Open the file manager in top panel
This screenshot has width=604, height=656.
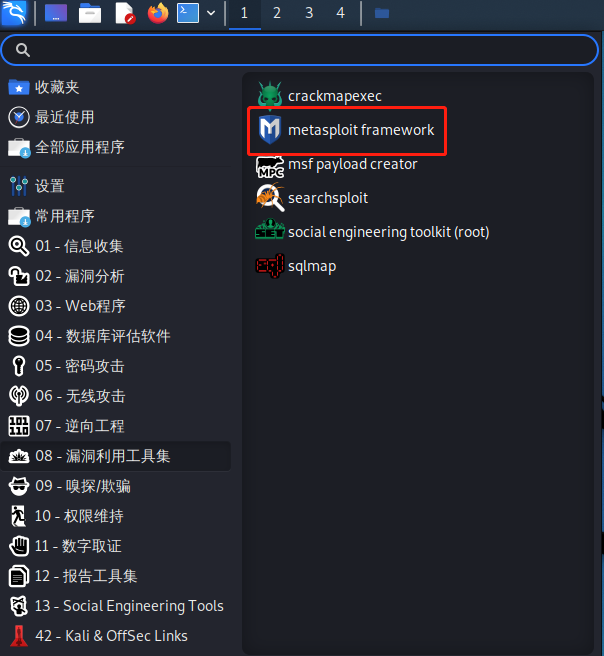click(x=90, y=13)
